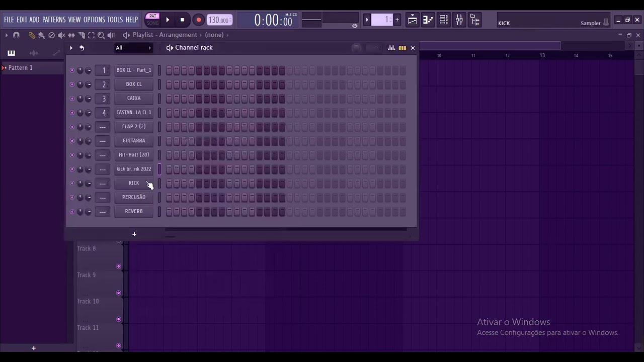The height and width of the screenshot is (362, 644).
Task: Select the Draw pencil tool in Playlist toolbar
Action: [x=32, y=35]
